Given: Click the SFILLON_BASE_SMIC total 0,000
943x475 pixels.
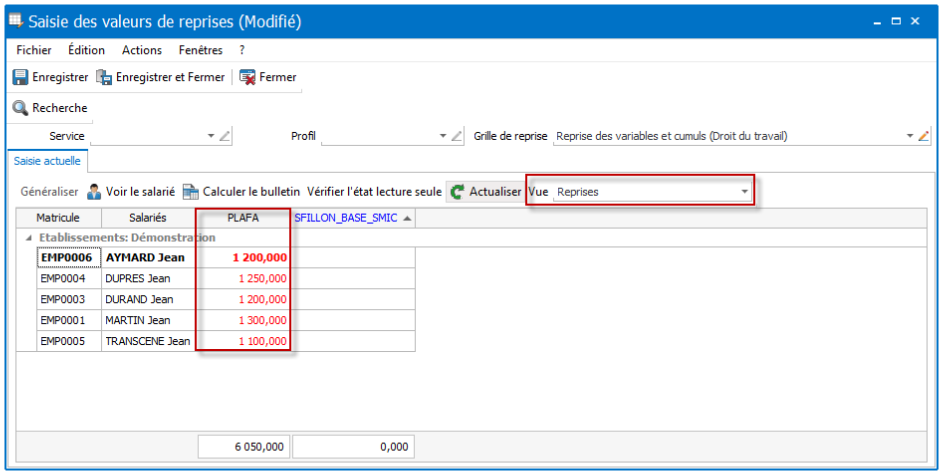Looking at the screenshot, I should click(x=354, y=447).
